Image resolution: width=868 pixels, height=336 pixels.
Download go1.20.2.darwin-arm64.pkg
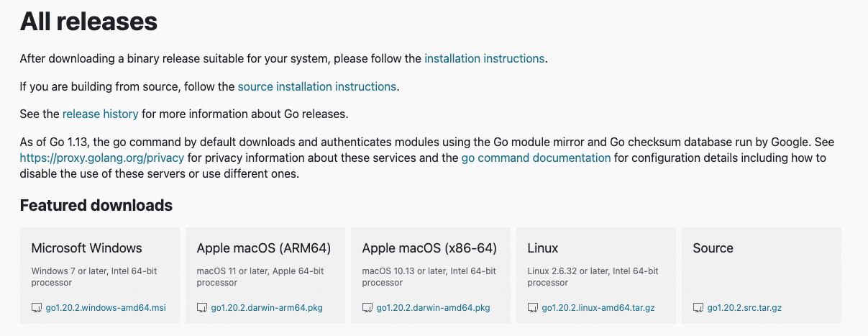(267, 308)
